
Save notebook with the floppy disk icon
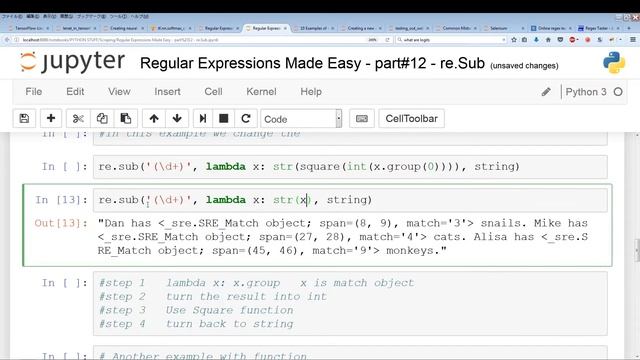click(24, 119)
